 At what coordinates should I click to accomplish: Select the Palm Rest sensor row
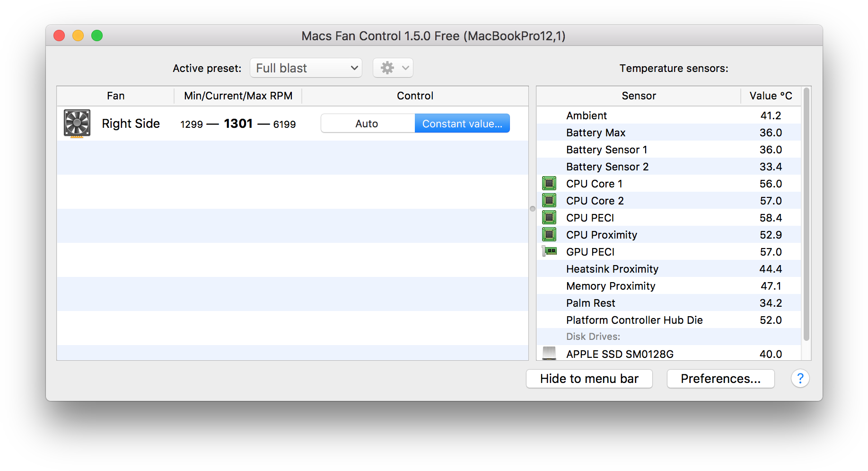pos(669,303)
